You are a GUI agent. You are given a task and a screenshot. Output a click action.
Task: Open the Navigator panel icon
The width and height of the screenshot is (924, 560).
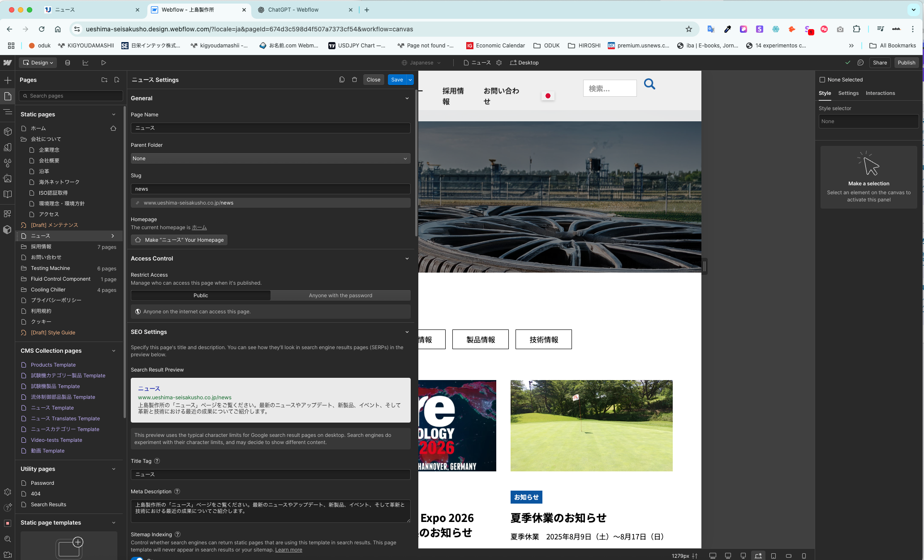8,111
